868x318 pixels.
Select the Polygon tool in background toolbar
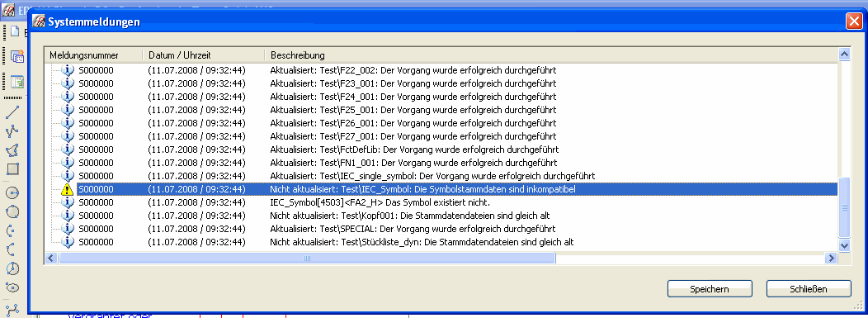tap(12, 150)
